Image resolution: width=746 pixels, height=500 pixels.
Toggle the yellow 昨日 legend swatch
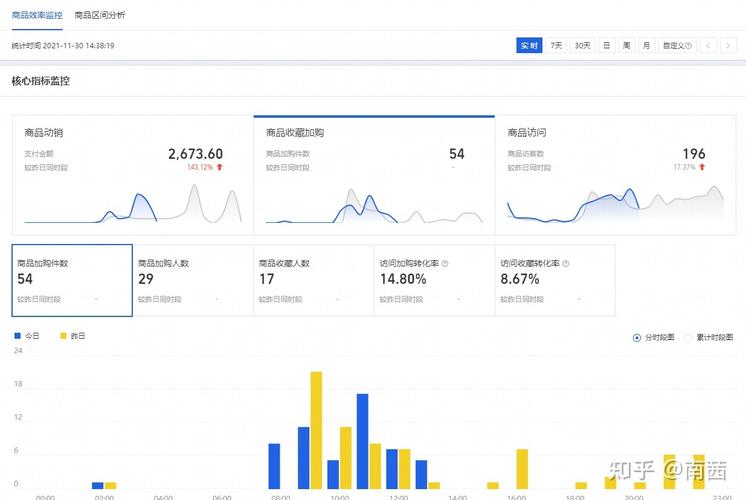point(63,336)
